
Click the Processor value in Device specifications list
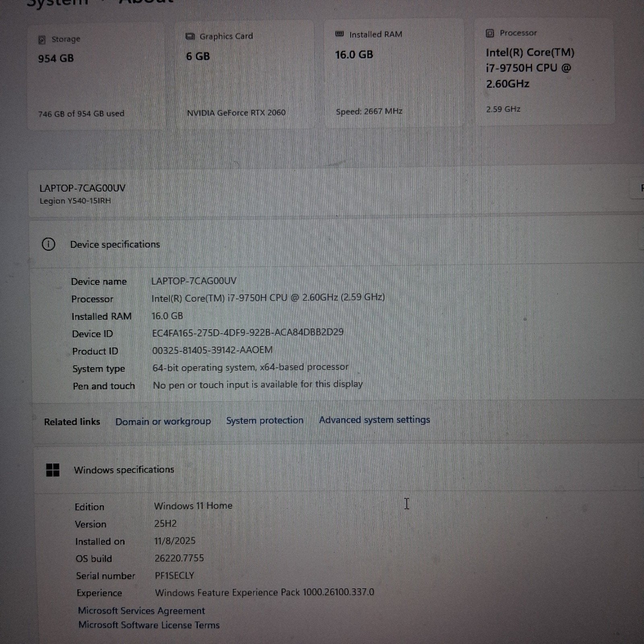tap(268, 298)
